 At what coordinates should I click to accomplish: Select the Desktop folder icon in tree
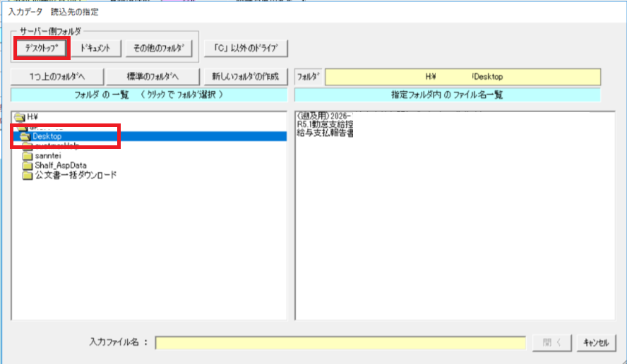click(26, 135)
